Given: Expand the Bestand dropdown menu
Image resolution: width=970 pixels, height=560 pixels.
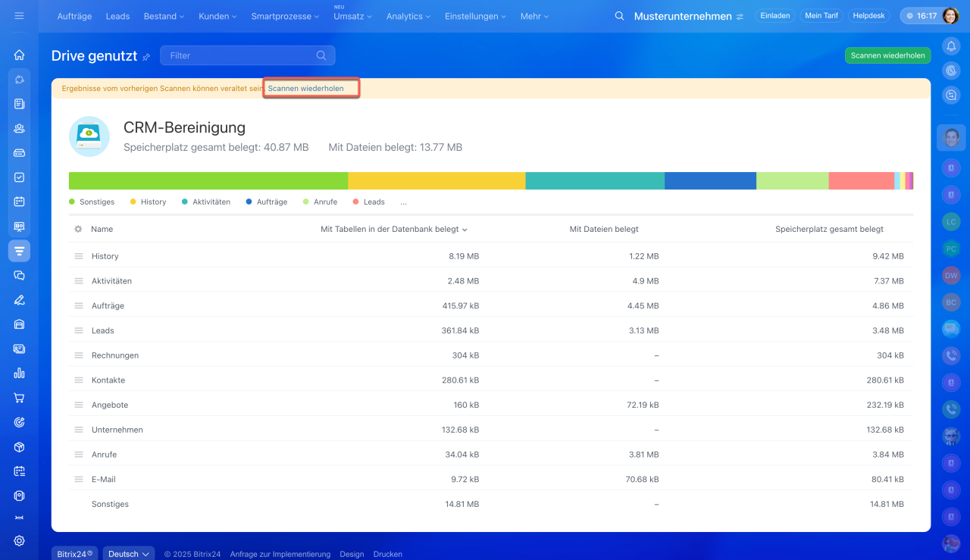Looking at the screenshot, I should (x=164, y=16).
